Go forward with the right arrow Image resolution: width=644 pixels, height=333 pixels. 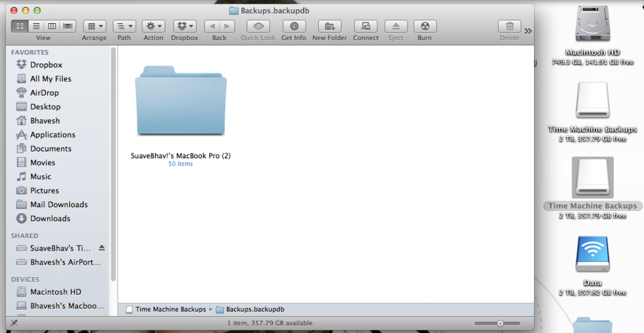coord(227,26)
